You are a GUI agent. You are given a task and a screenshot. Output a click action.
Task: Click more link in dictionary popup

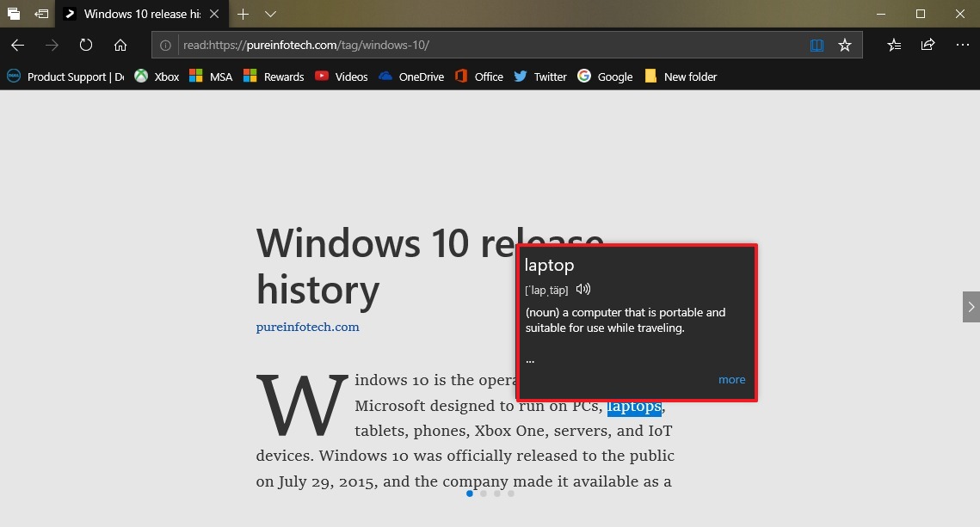tap(732, 380)
